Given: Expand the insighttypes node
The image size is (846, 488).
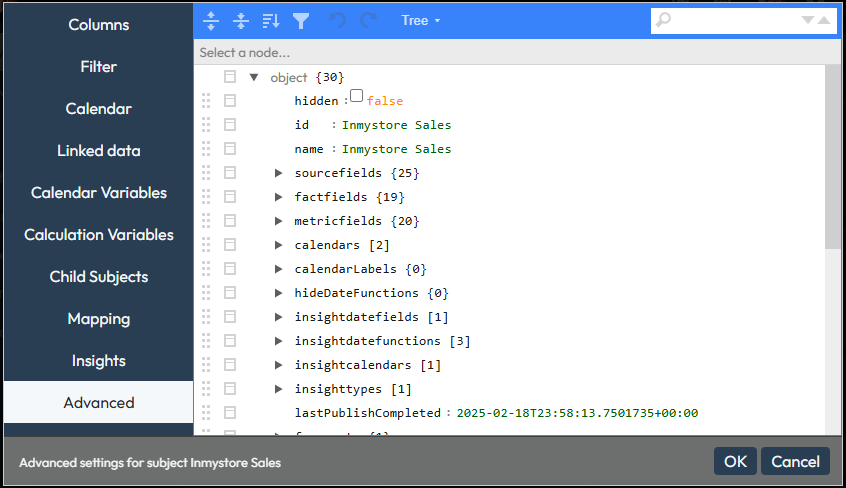Looking at the screenshot, I should (x=278, y=389).
